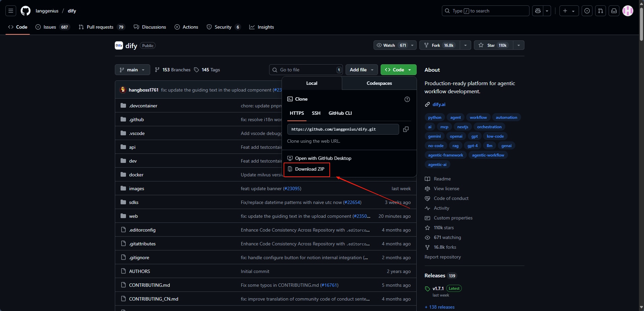Click the Type / to search field
The width and height of the screenshot is (644, 311).
pos(485,11)
